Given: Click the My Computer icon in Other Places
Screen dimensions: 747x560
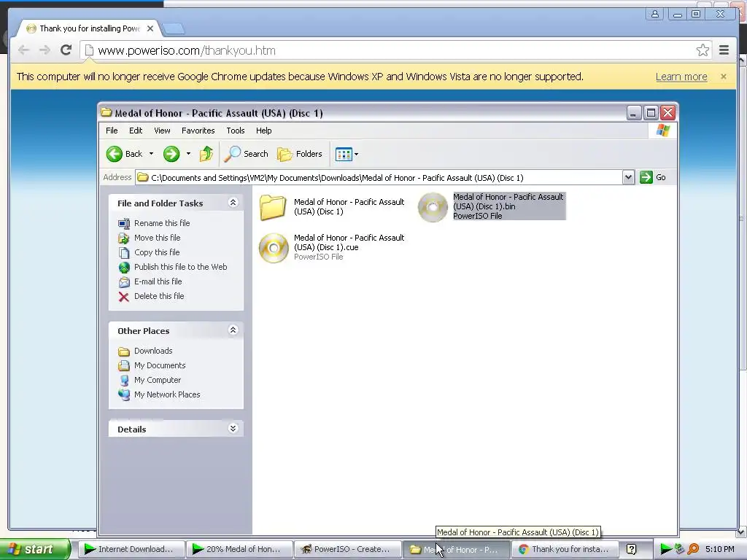Looking at the screenshot, I should pyautogui.click(x=124, y=381).
